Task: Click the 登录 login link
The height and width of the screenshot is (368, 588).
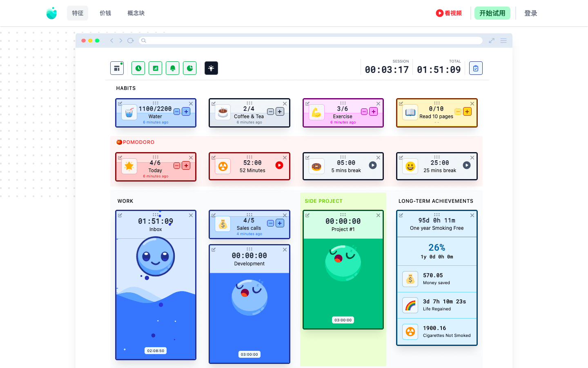Action: tap(530, 13)
